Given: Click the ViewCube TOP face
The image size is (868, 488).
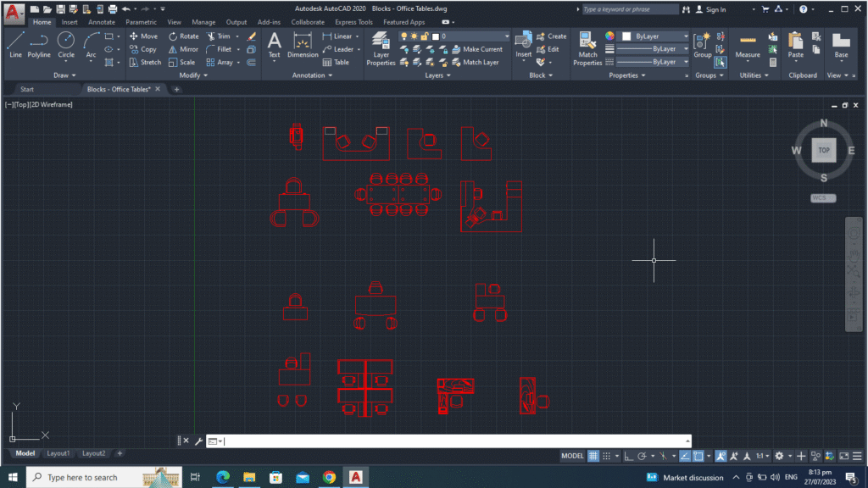Looking at the screenshot, I should [824, 150].
